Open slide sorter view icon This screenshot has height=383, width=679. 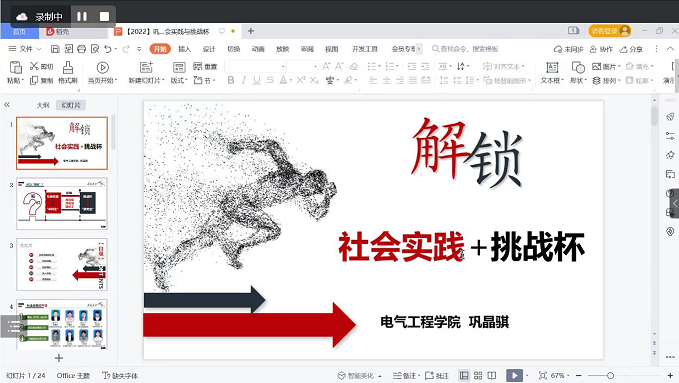click(x=478, y=376)
